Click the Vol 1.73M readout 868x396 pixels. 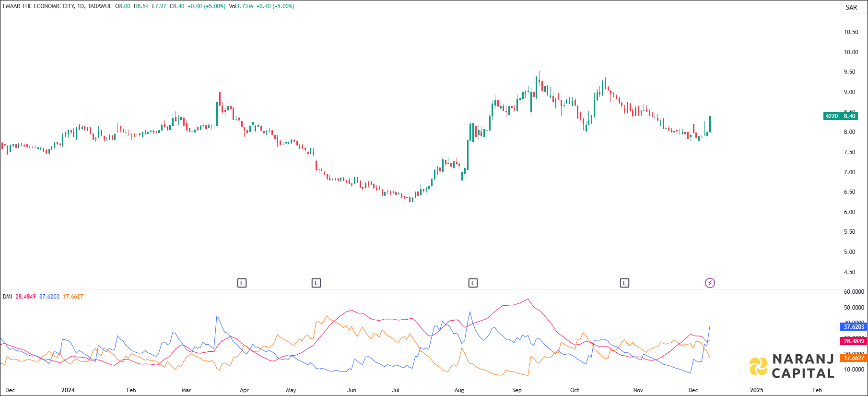coord(241,6)
